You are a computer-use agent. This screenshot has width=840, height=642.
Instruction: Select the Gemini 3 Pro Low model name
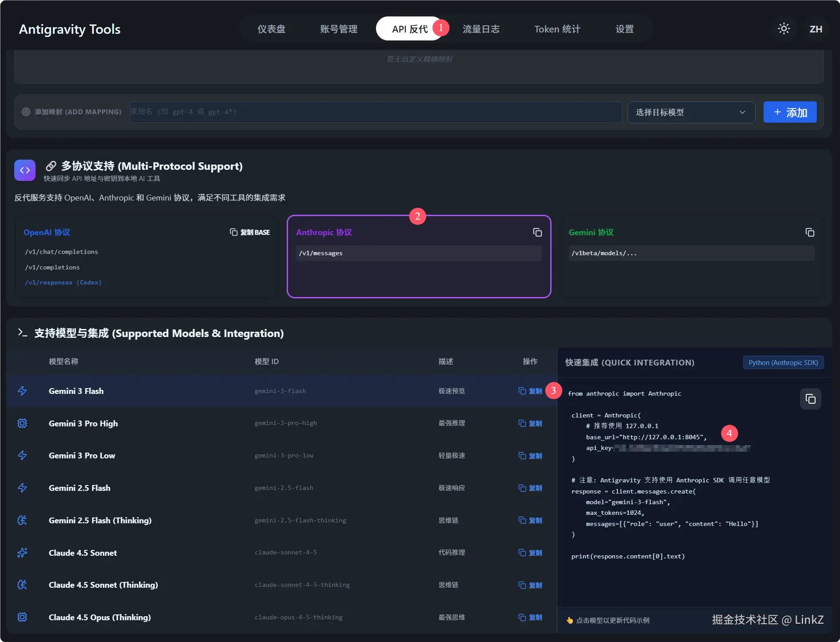(82, 455)
